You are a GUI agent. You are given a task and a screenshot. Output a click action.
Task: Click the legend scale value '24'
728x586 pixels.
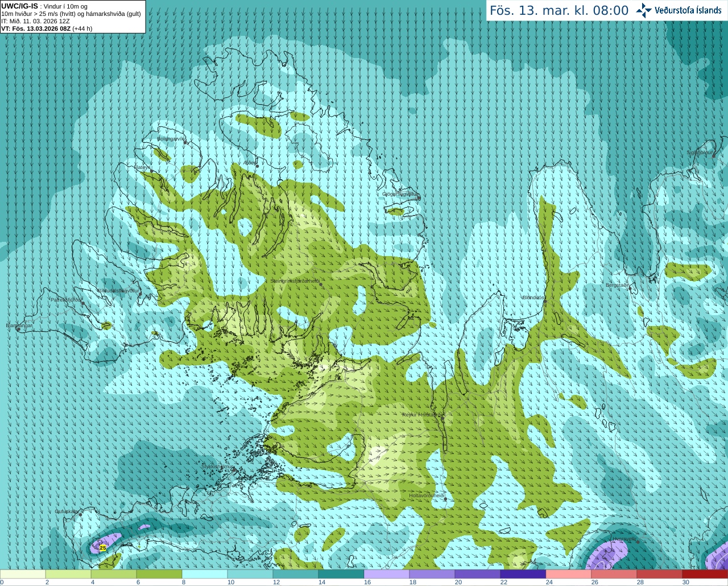click(549, 582)
